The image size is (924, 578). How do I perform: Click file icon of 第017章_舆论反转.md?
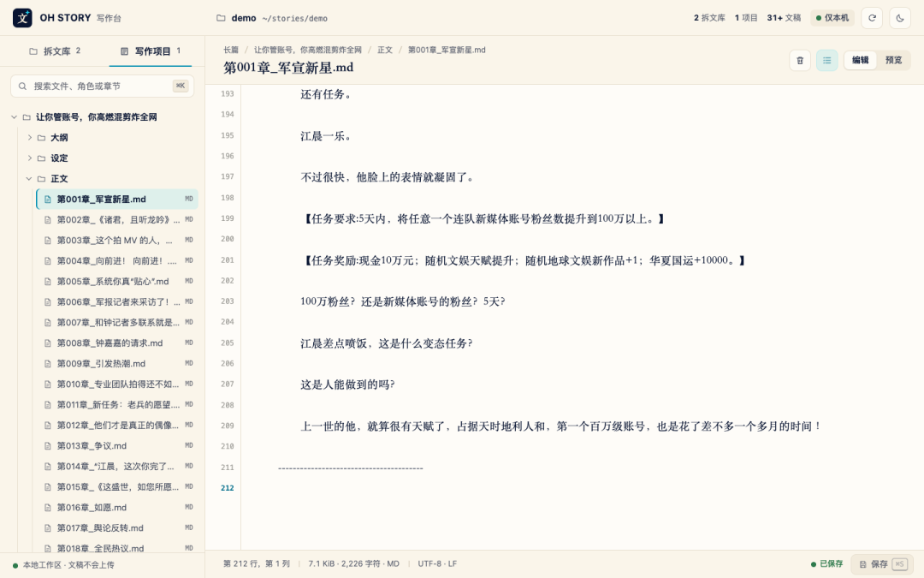click(48, 527)
